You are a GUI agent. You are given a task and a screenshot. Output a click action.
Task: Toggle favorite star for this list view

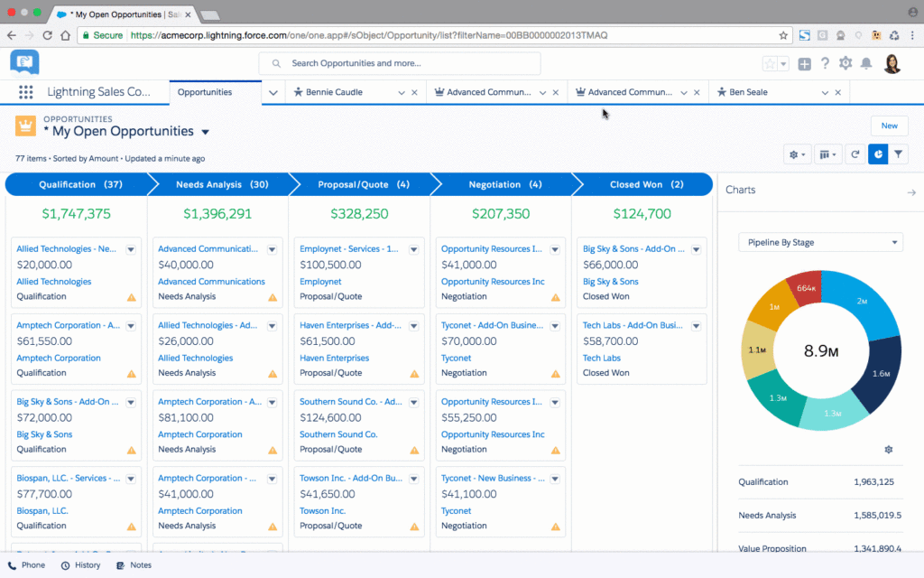(x=769, y=62)
